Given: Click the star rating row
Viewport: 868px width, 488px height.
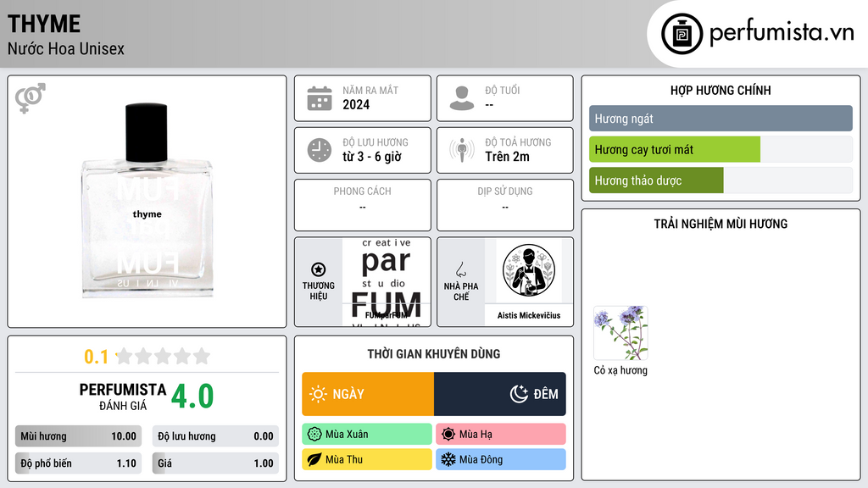Looking at the screenshot, I should (x=164, y=356).
